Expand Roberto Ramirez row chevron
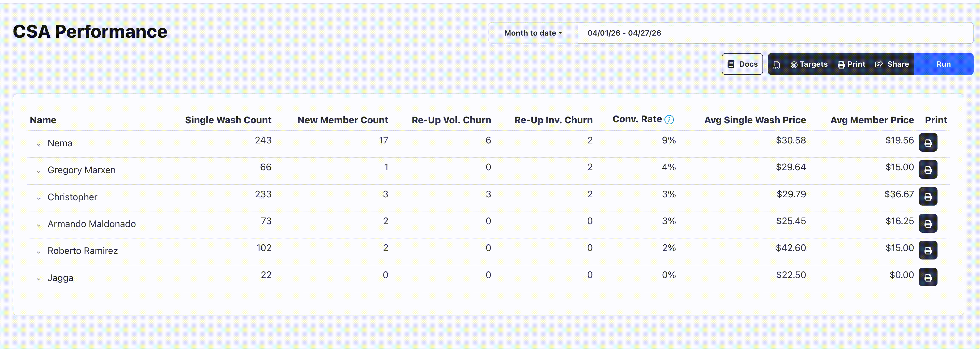Viewport: 980px width, 349px height. click(39, 252)
